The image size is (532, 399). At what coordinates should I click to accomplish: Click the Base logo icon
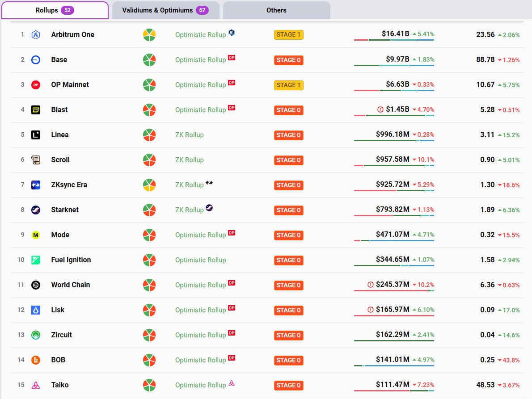click(36, 60)
